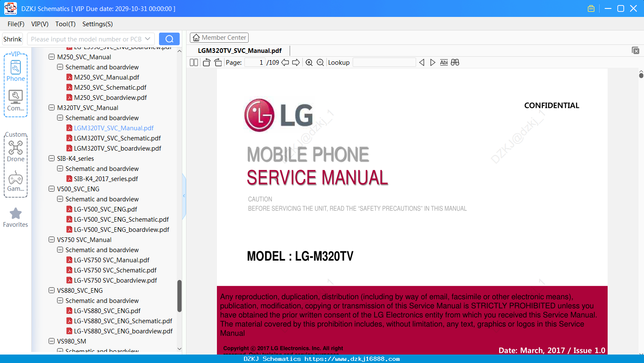Open SIB-K4_2017_series.pdf file
The height and width of the screenshot is (363, 644).
click(106, 179)
